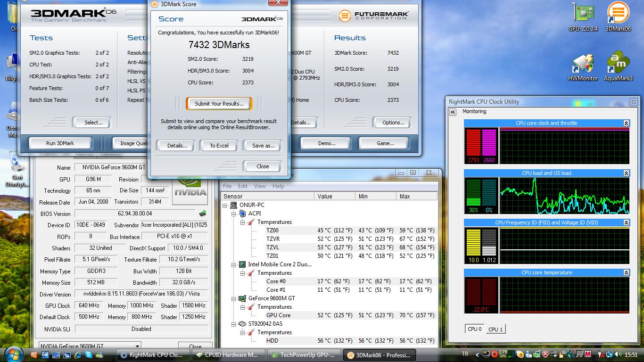
Task: Click Submit Your Results button
Action: pyautogui.click(x=219, y=104)
